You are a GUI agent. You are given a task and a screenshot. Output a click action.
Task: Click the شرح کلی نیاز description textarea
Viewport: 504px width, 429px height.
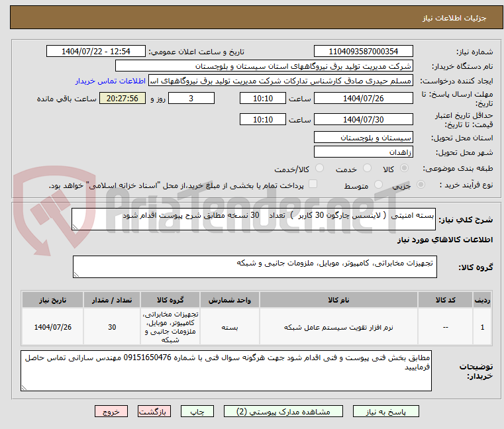pos(253,219)
